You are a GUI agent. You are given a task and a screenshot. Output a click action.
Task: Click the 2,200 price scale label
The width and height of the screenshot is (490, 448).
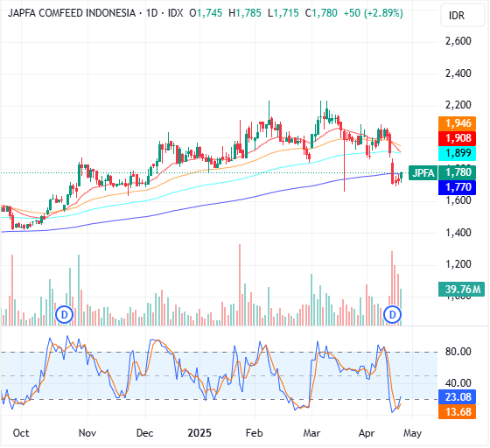click(458, 105)
